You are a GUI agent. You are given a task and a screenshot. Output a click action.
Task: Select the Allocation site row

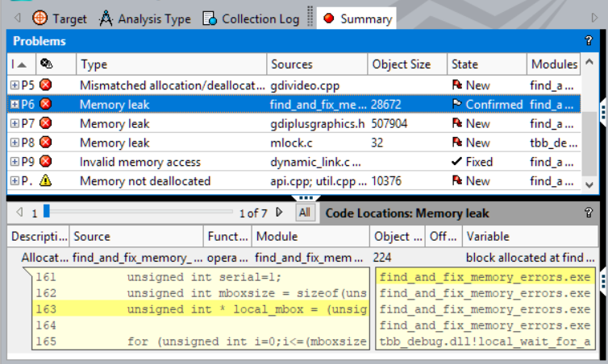pyautogui.click(x=303, y=258)
